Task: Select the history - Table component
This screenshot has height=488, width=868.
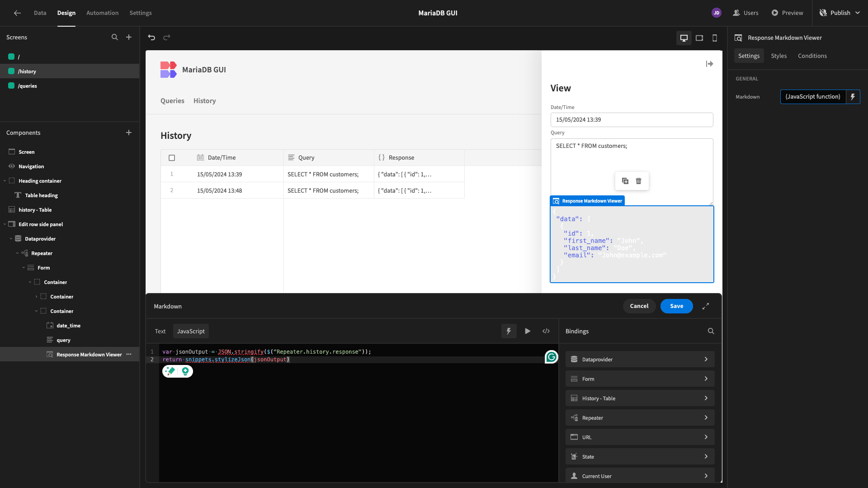Action: [70, 210]
